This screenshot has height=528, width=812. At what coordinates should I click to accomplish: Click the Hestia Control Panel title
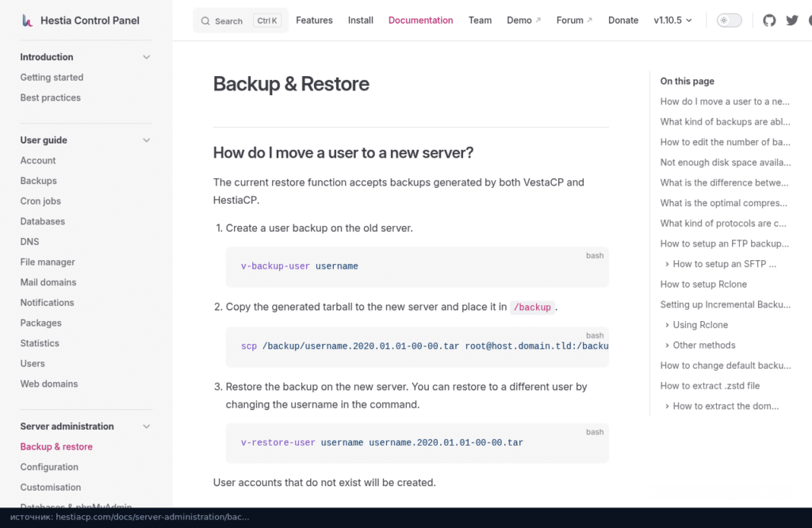click(90, 21)
